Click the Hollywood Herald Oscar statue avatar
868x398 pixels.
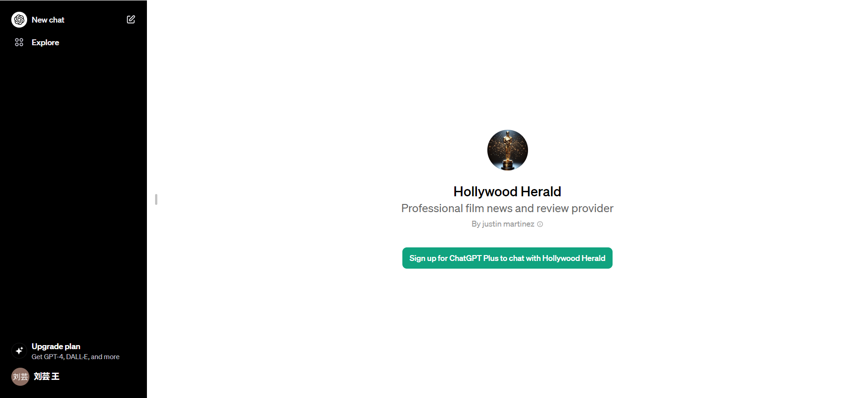507,150
